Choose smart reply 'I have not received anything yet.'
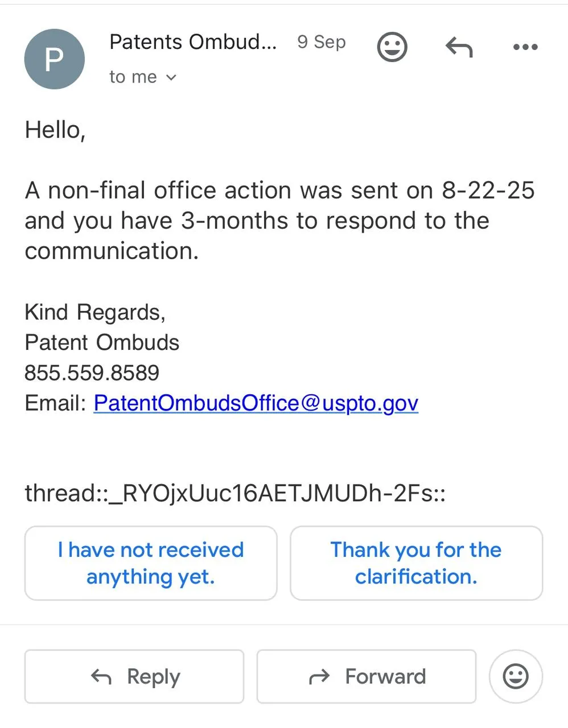Viewport: 568px width, 728px height. [x=151, y=563]
